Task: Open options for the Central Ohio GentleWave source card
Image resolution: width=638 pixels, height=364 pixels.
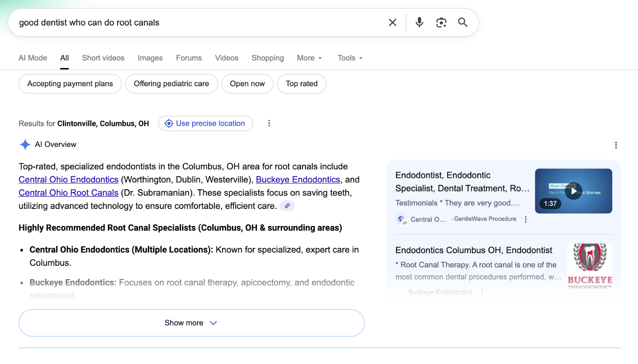Action: coord(526,220)
